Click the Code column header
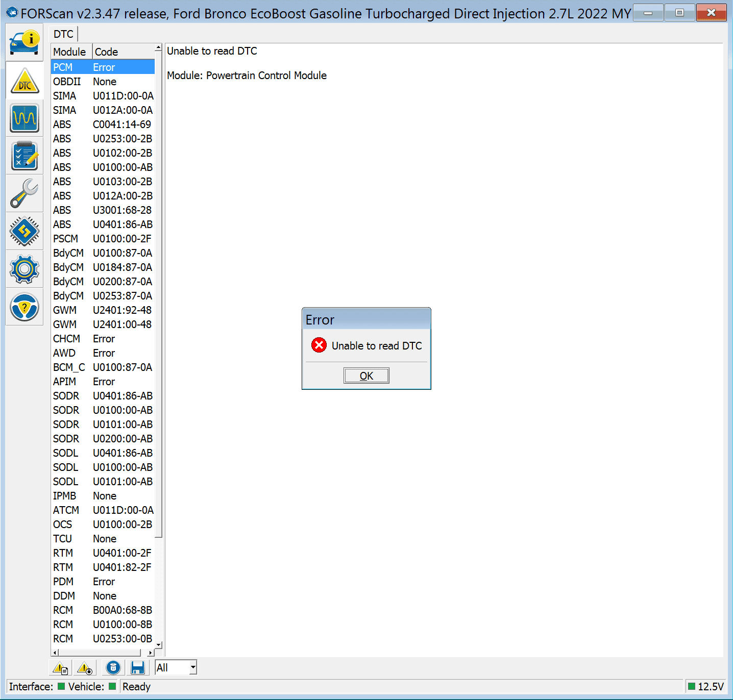The width and height of the screenshot is (733, 700). tap(124, 52)
